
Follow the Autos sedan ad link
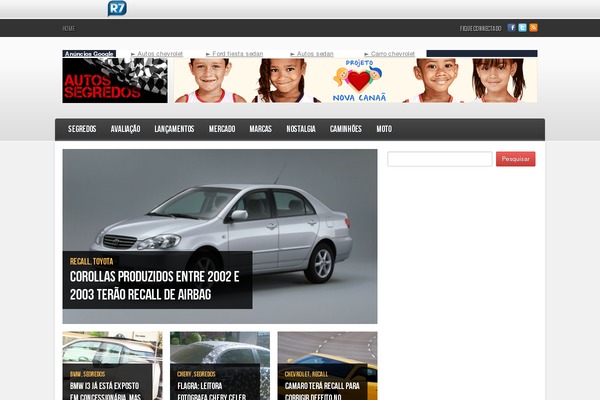[x=315, y=54]
